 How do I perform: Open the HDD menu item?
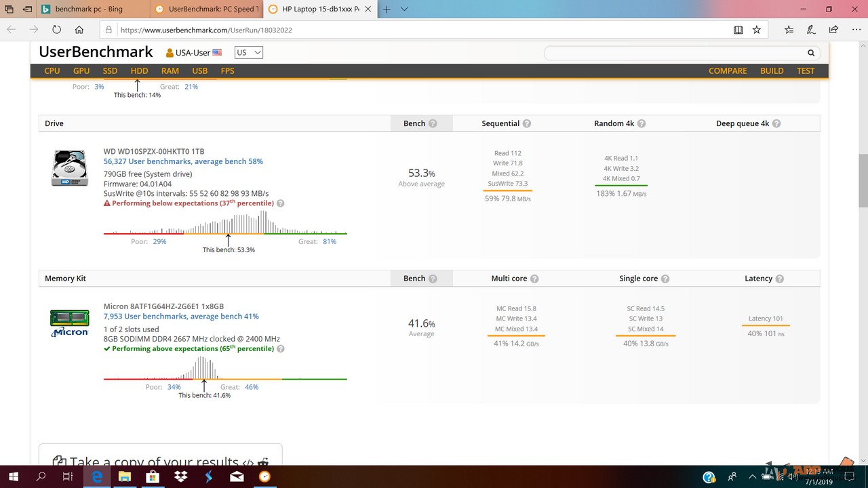coord(139,70)
